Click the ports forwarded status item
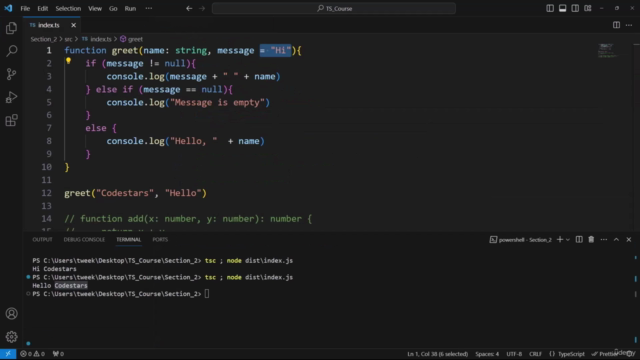 (58, 354)
